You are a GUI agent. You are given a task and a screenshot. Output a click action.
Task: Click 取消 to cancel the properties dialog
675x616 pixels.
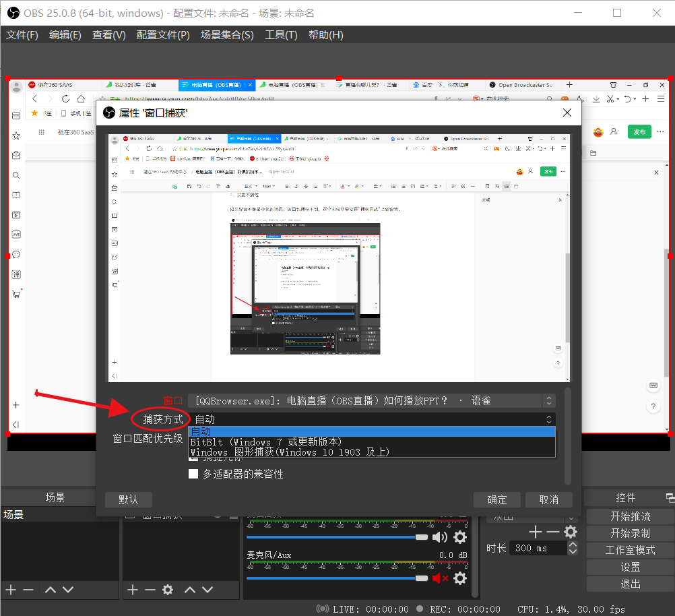click(x=549, y=499)
